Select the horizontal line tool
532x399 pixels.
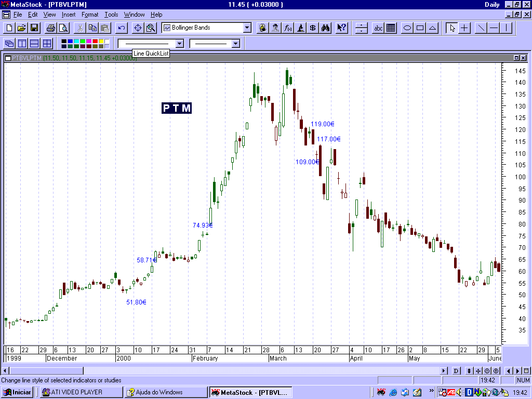(494, 28)
